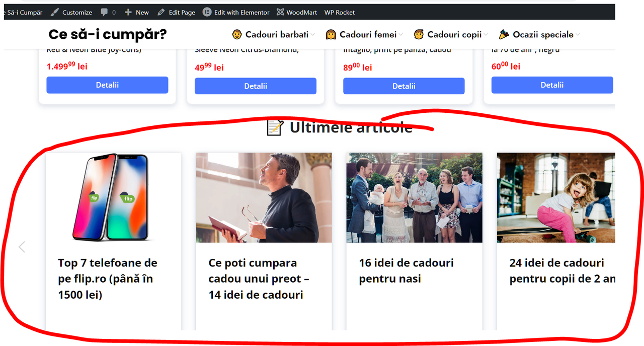Viewport: 644px width, 346px height.
Task: Open the WP Rocket admin menu
Action: click(x=339, y=12)
